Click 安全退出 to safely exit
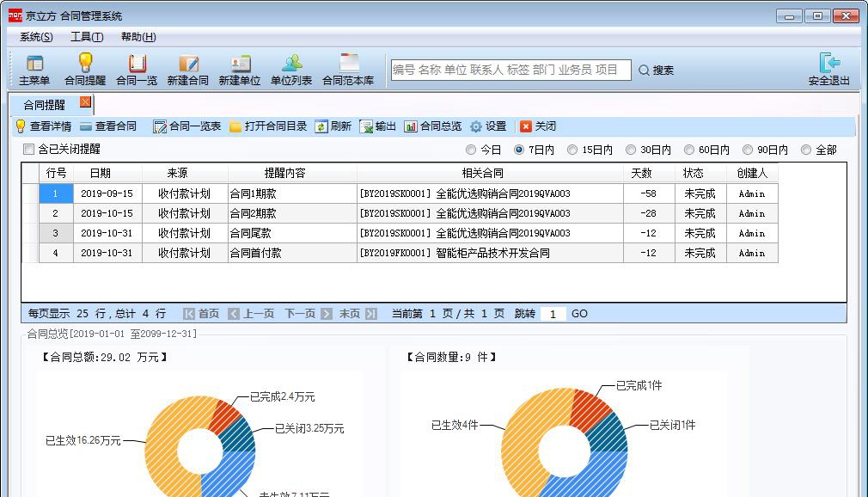868x497 pixels. pos(829,65)
